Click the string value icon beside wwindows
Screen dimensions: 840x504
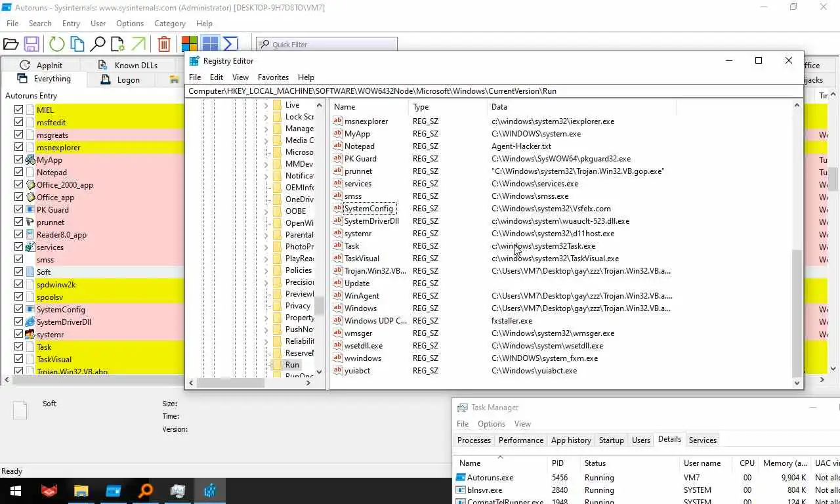(x=338, y=358)
